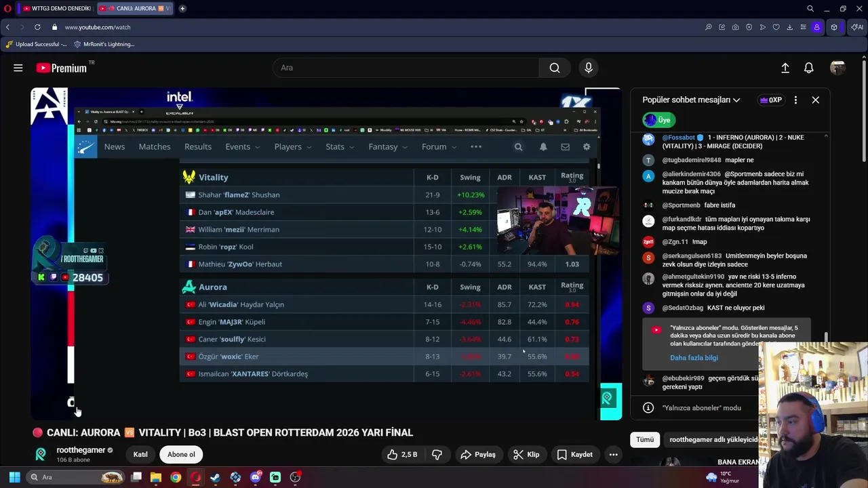This screenshot has width=868, height=488.
Task: Open Opera easy setup sliders icon
Action: pos(803,27)
